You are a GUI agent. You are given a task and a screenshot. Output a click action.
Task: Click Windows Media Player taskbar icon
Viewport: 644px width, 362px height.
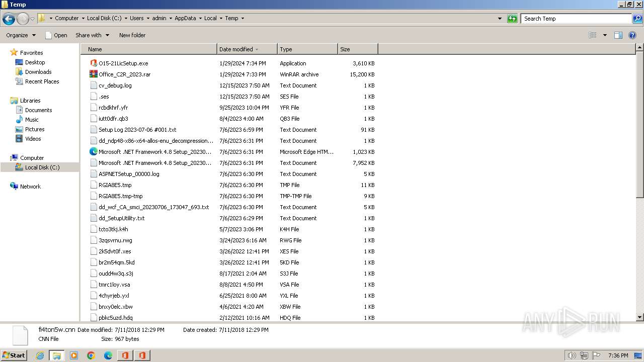click(x=74, y=355)
